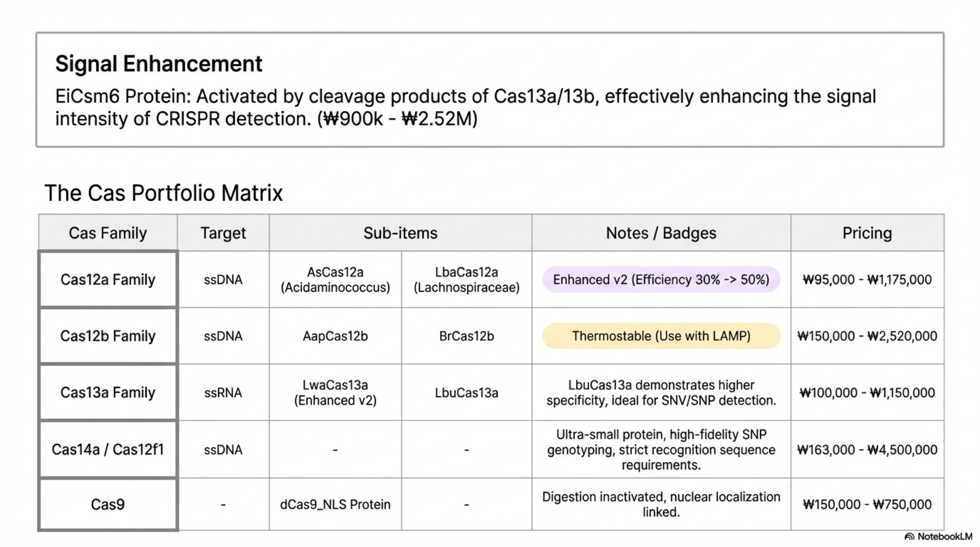Select the "Cas12b Family" row label
Image resolution: width=980 pixels, height=547 pixels.
coord(108,336)
